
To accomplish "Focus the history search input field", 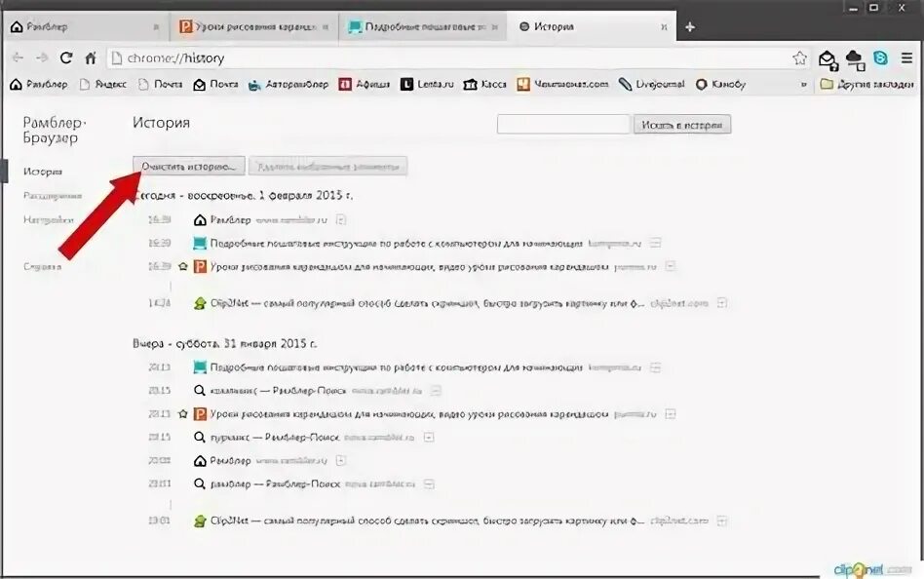I will click(563, 125).
